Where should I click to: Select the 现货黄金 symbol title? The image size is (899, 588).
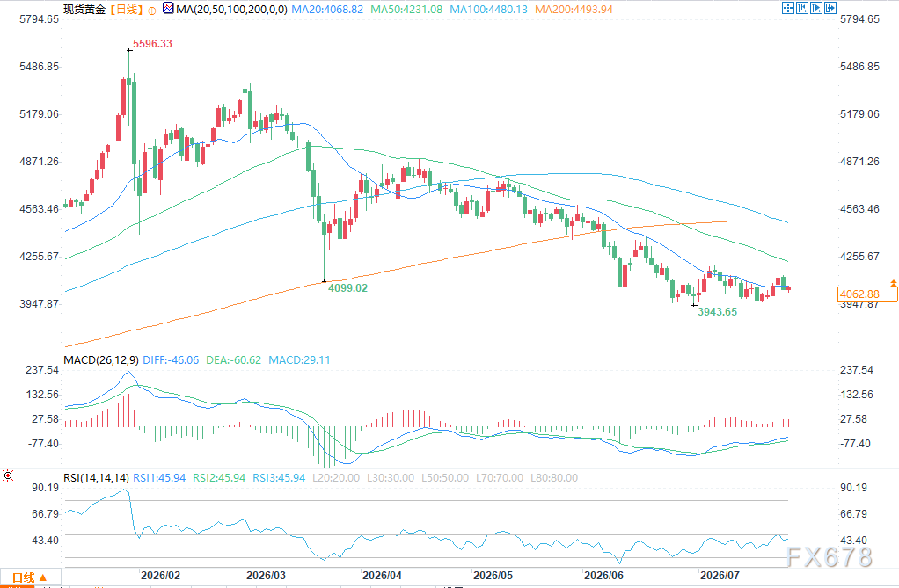(x=84, y=10)
